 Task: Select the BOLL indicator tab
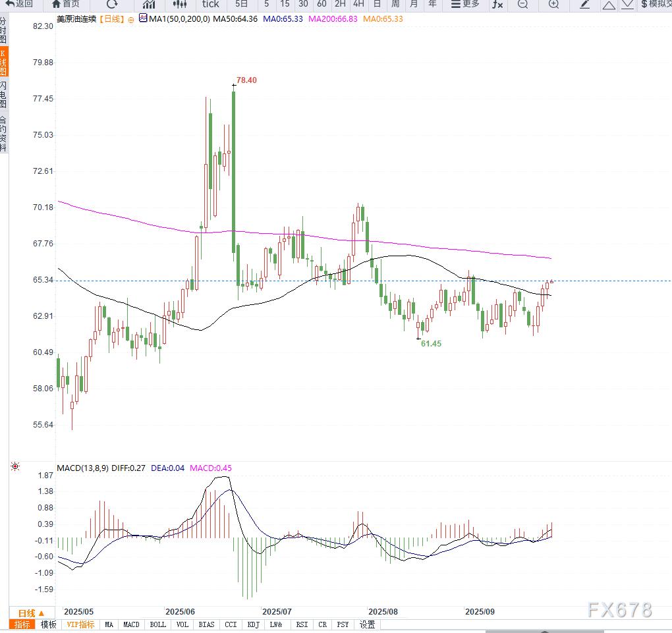point(157,624)
